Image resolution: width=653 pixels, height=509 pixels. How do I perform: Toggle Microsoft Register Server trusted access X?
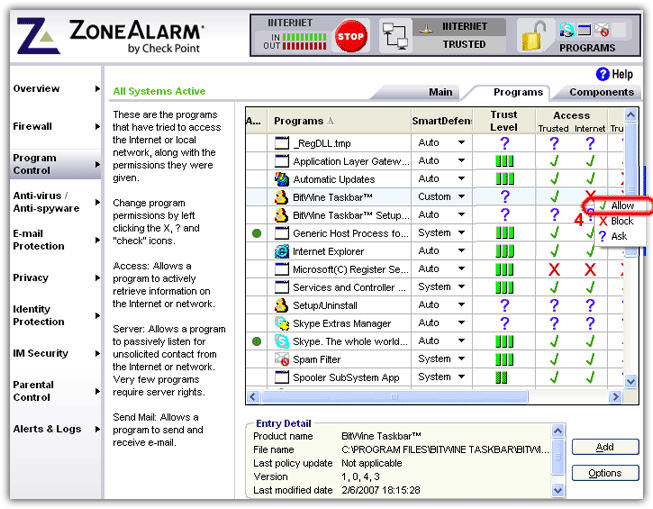pyautogui.click(x=553, y=269)
